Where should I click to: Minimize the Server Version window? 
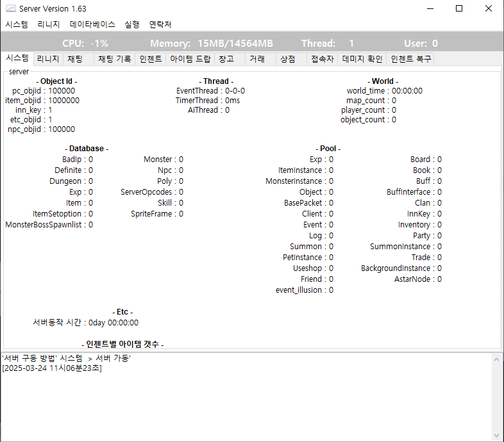tap(430, 9)
